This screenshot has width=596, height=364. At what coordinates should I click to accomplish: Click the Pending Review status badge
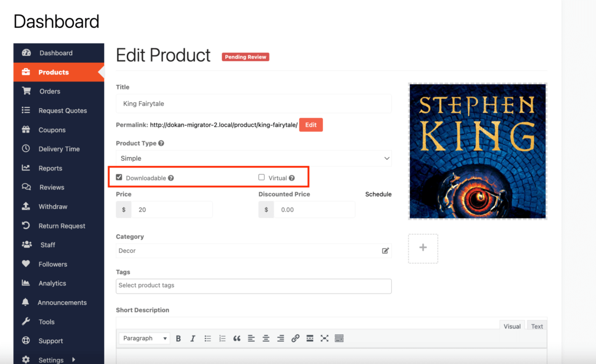(246, 57)
